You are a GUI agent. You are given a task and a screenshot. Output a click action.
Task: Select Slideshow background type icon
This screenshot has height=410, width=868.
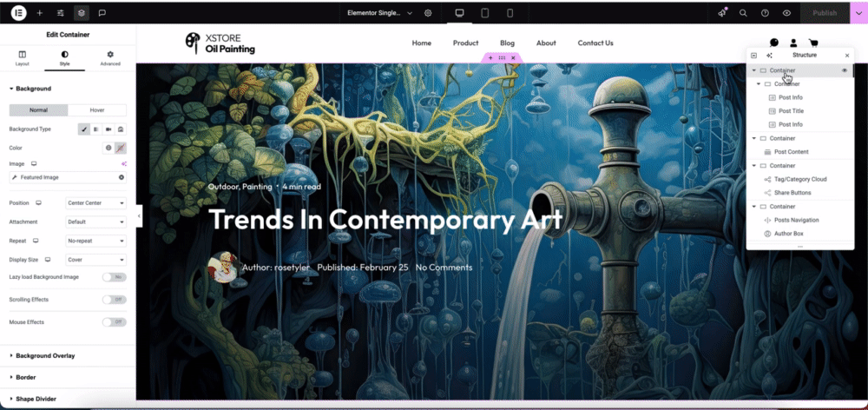coord(121,129)
